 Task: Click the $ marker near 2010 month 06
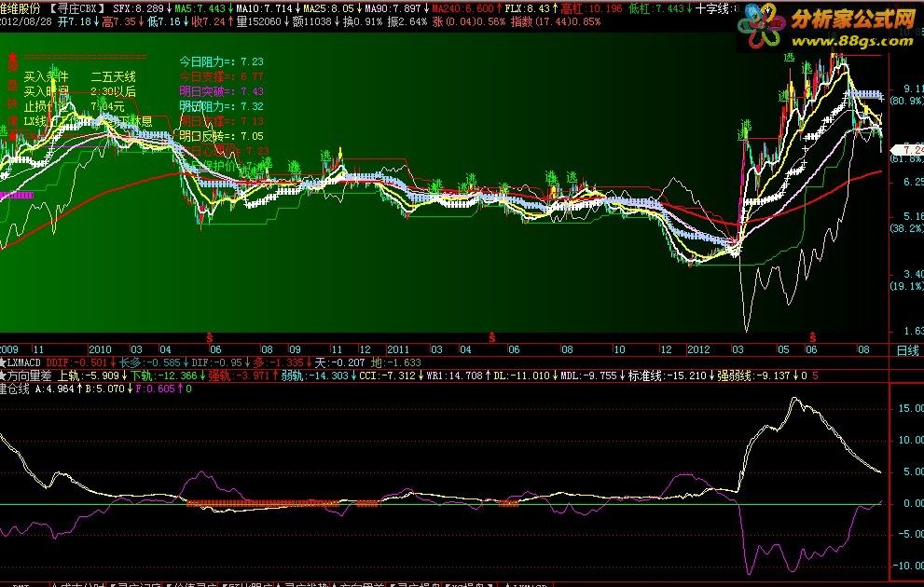point(209,337)
